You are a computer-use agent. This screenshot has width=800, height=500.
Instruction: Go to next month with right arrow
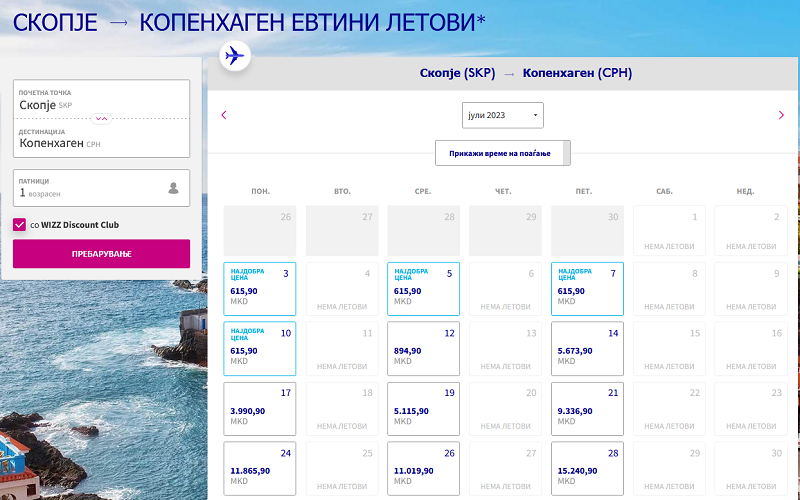click(x=781, y=115)
